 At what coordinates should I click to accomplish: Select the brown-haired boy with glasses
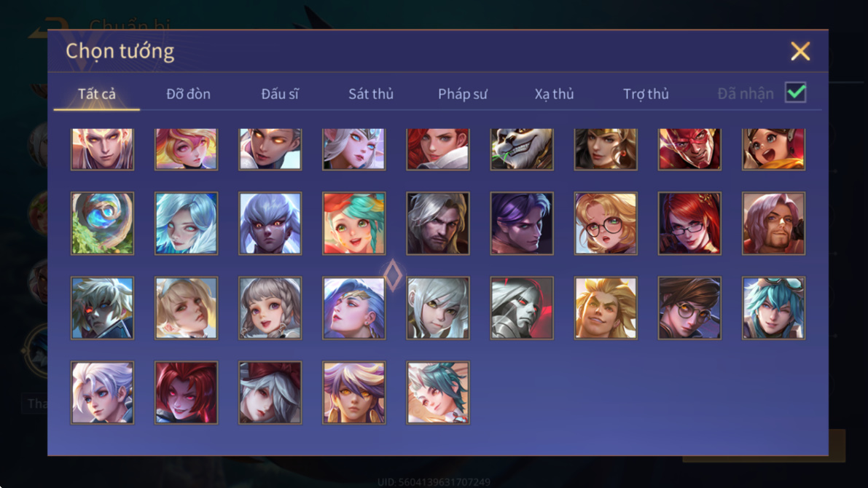pos(689,308)
